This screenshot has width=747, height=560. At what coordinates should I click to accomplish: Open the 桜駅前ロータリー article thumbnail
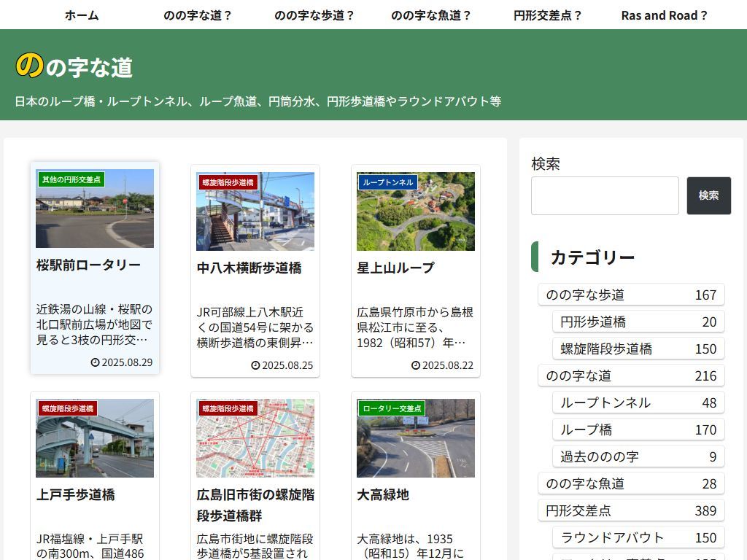(x=95, y=209)
